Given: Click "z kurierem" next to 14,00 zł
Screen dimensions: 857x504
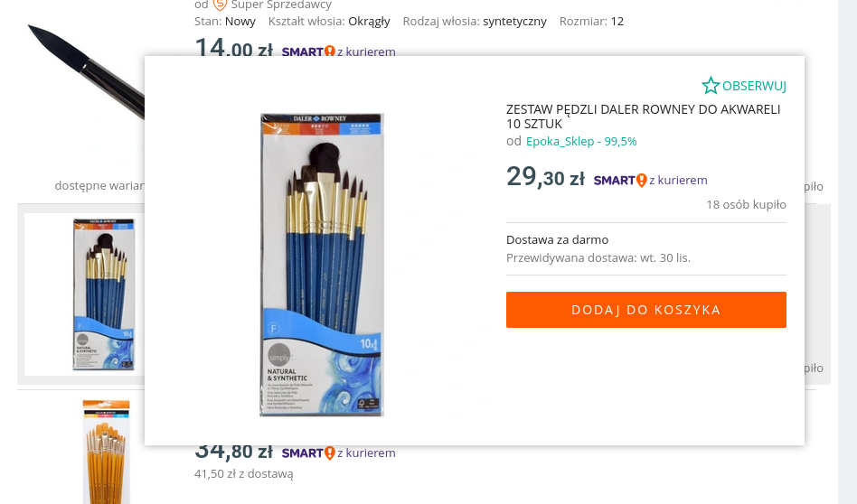Looking at the screenshot, I should (366, 51).
